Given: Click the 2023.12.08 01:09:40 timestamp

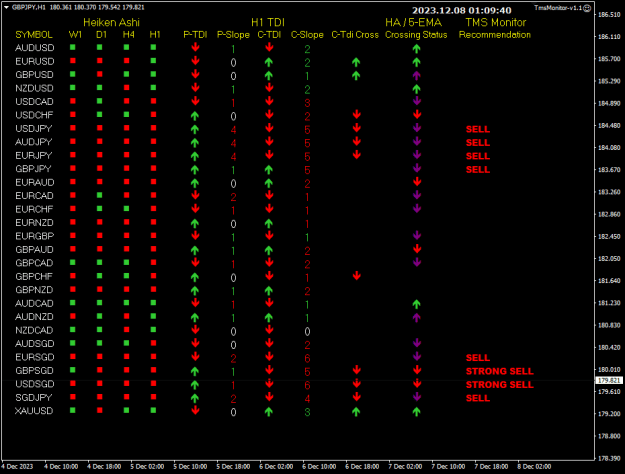Looking at the screenshot, I should [x=462, y=10].
